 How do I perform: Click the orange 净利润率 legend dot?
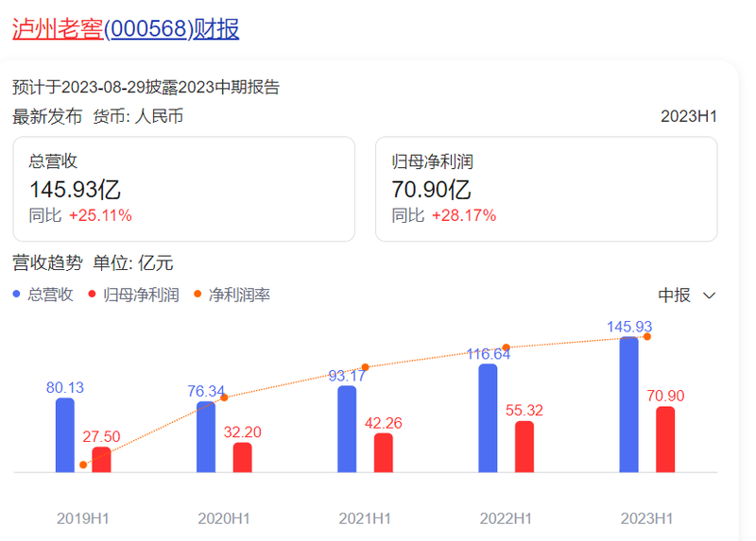click(198, 294)
